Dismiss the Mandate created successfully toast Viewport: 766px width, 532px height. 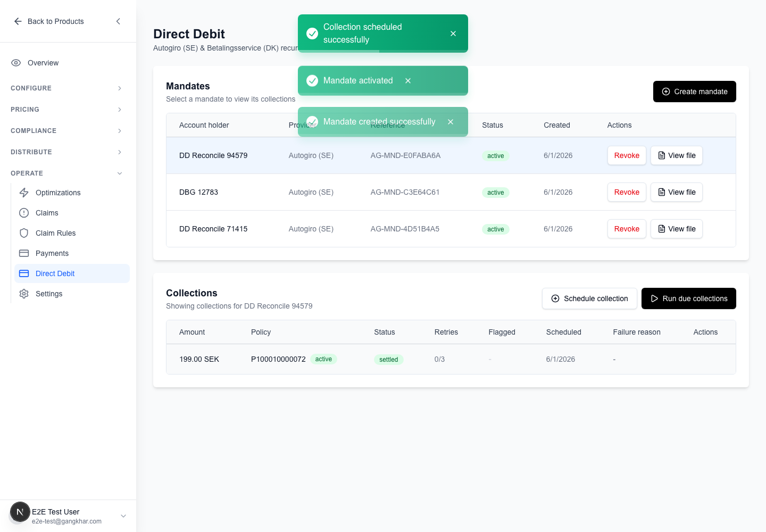pyautogui.click(x=451, y=122)
